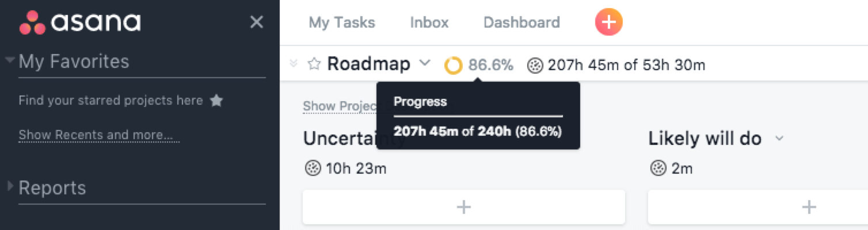This screenshot has width=868, height=230.
Task: Switch to the Dashboard tab
Action: [x=521, y=22]
